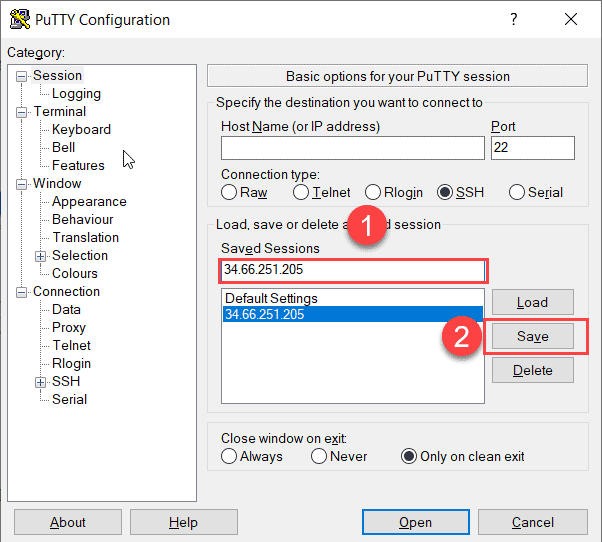Select the Rlogin connection type
Screen dimensions: 602x542
[373, 192]
